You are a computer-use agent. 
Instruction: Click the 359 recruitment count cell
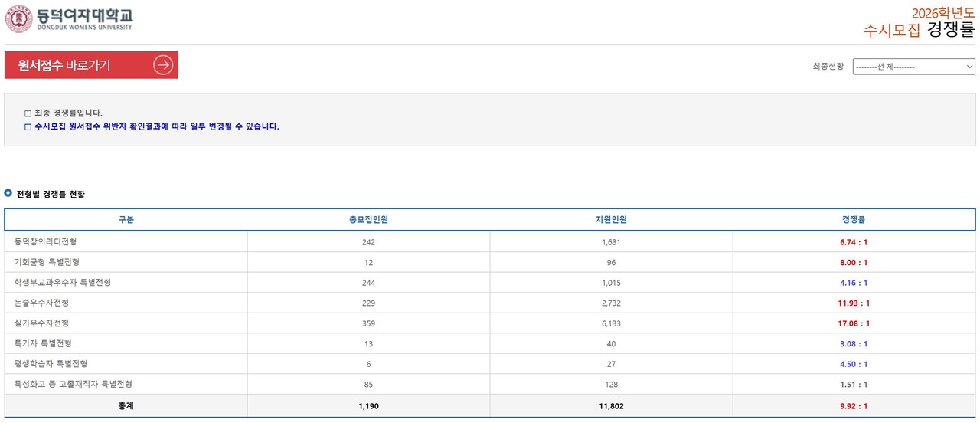tap(368, 323)
